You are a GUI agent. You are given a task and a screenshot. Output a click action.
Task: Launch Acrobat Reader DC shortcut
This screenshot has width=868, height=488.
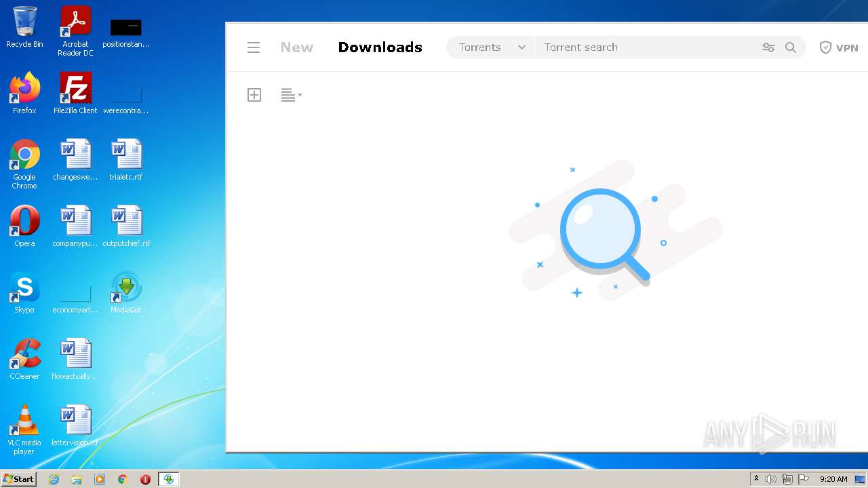[75, 31]
